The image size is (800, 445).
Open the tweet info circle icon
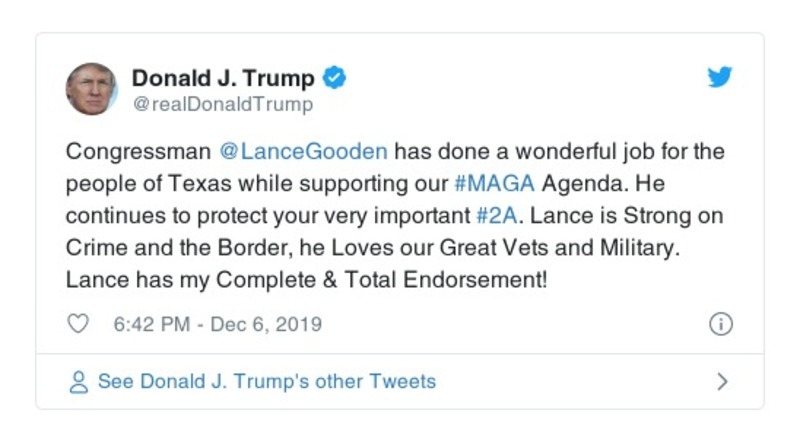coord(720,324)
